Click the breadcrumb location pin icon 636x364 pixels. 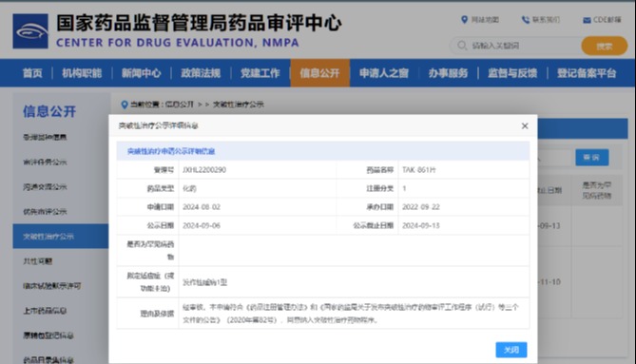point(125,105)
